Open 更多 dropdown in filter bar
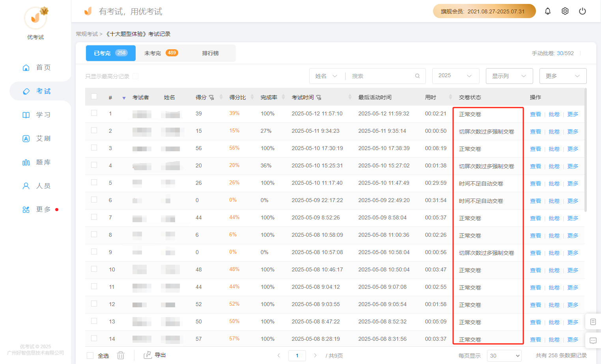Image resolution: width=601 pixels, height=364 pixels. point(563,76)
